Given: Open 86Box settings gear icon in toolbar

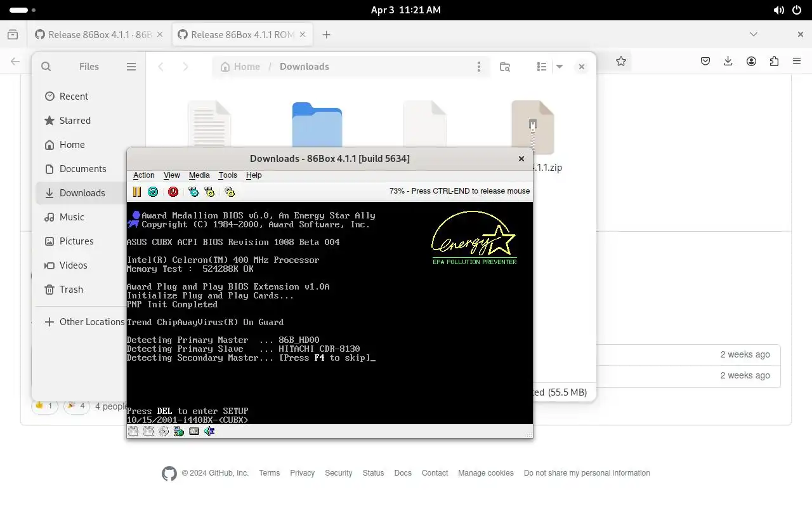Looking at the screenshot, I should [x=230, y=192].
